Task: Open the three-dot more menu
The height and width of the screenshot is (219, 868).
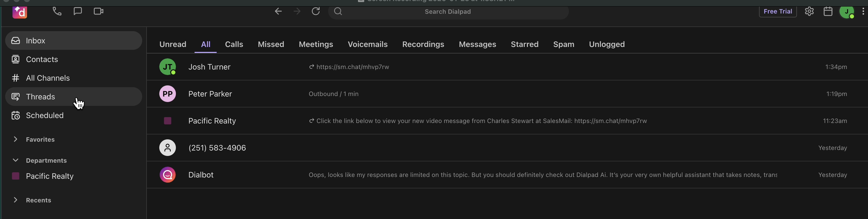Action: tap(863, 11)
